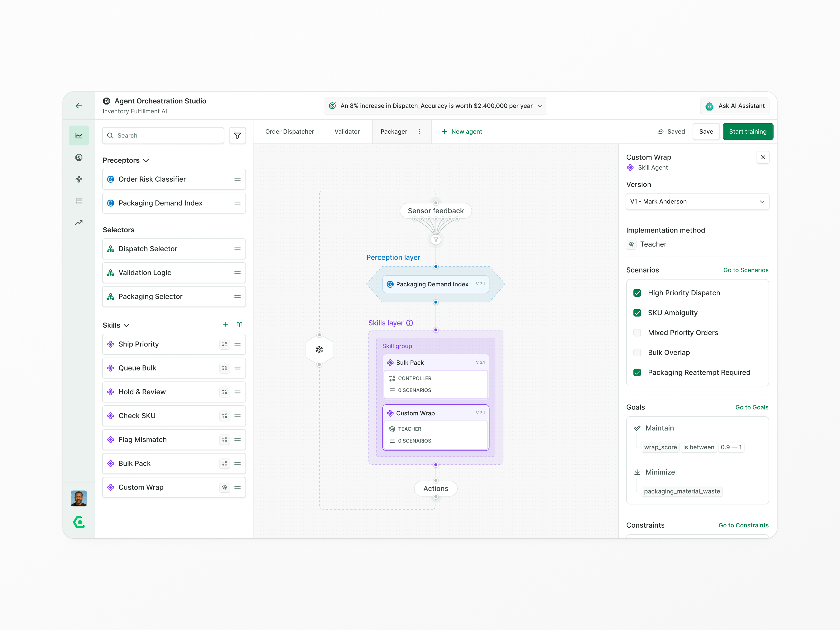Switch to the Order Dispatcher tab
Screen dimensions: 840x630
click(x=289, y=132)
